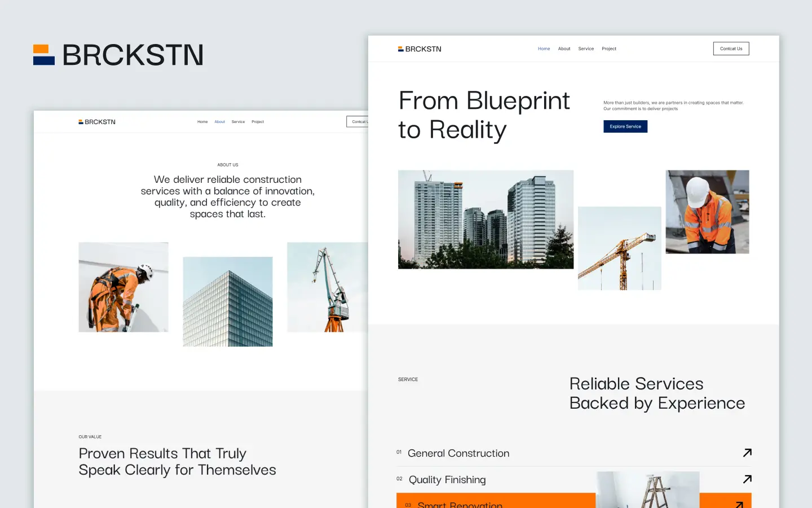
Task: Select Service in the about page nav
Action: [238, 122]
